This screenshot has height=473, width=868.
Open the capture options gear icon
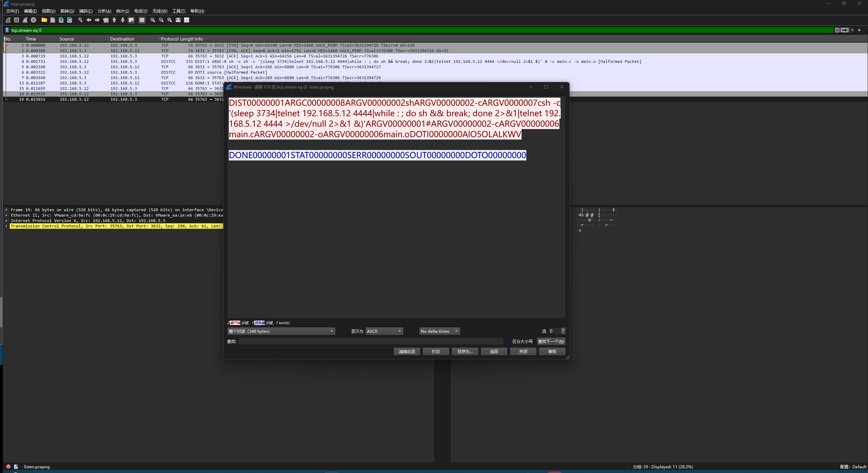[33, 20]
